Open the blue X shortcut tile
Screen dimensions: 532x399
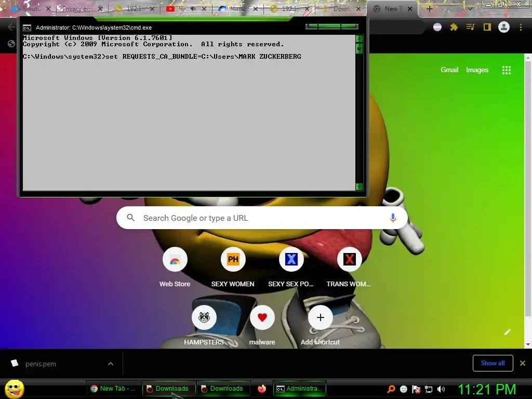(291, 260)
